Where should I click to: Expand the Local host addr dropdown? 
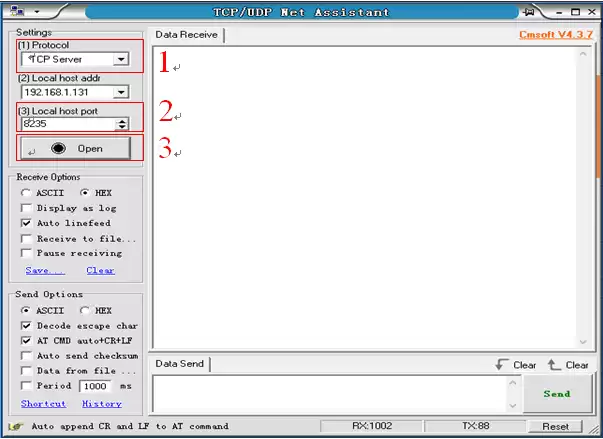point(121,92)
